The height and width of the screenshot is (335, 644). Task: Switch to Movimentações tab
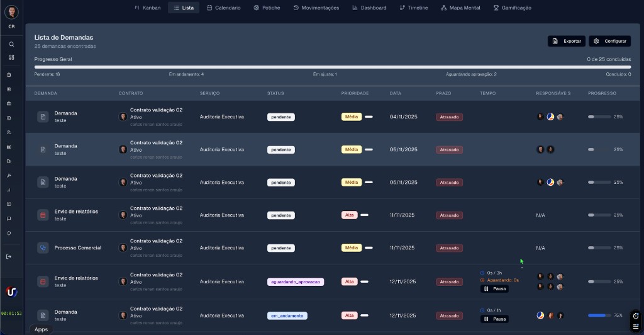tap(316, 8)
